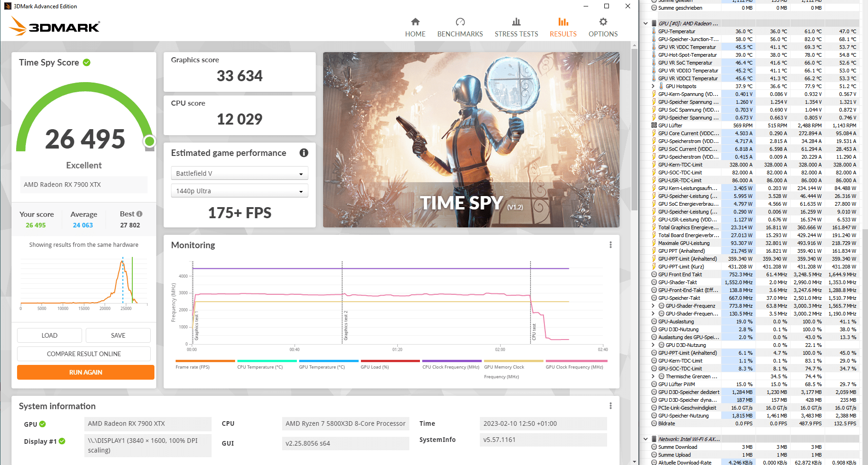Toggle the GPU Memory Clock Frequency legend item
The image size is (868, 465).
tap(514, 369)
